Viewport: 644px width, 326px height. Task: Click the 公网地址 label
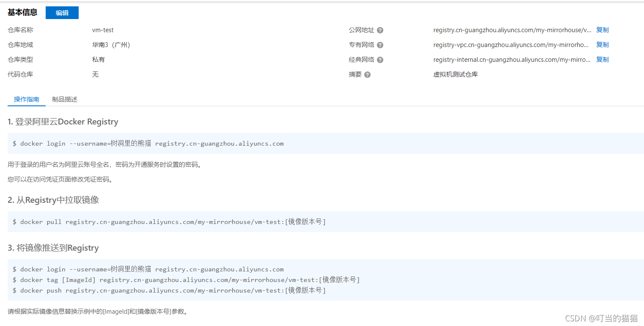[x=362, y=30]
